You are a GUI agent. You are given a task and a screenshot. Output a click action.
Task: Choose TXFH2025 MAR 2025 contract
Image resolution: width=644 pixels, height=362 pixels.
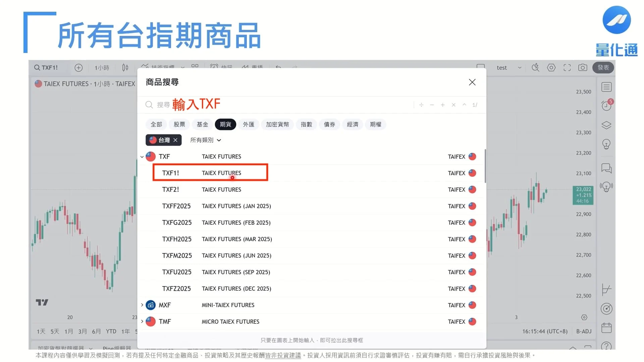point(311,239)
